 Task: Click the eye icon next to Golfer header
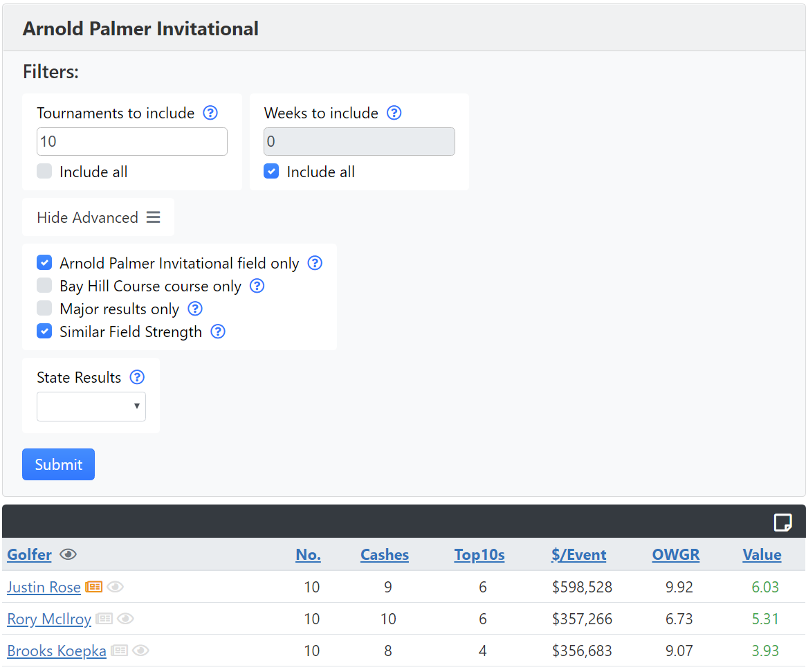click(x=68, y=554)
